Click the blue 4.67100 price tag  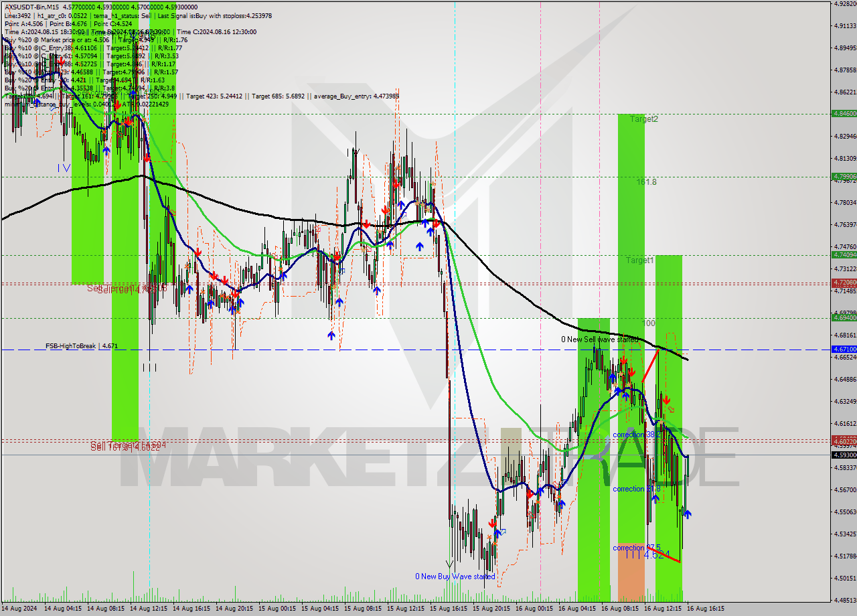[844, 350]
